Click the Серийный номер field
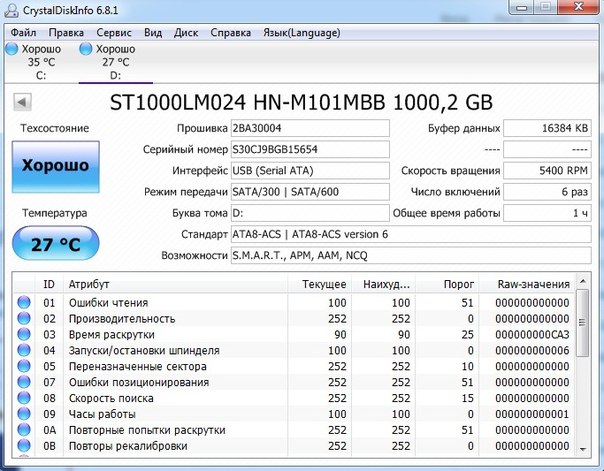Image resolution: width=604 pixels, height=471 pixels. coord(309,149)
